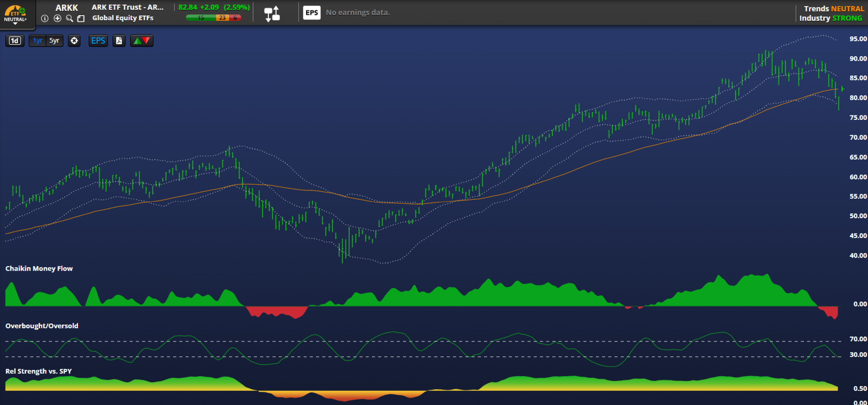Click the Rel Strength vs. SPY label

38,371
